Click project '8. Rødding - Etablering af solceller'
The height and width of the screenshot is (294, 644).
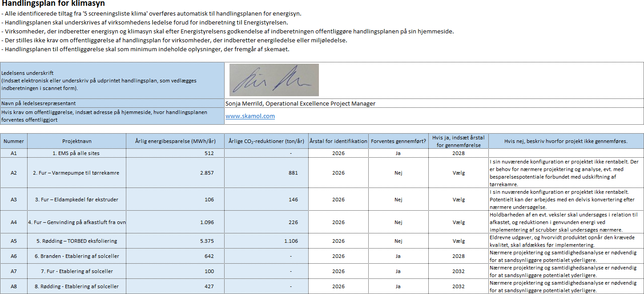(x=77, y=286)
